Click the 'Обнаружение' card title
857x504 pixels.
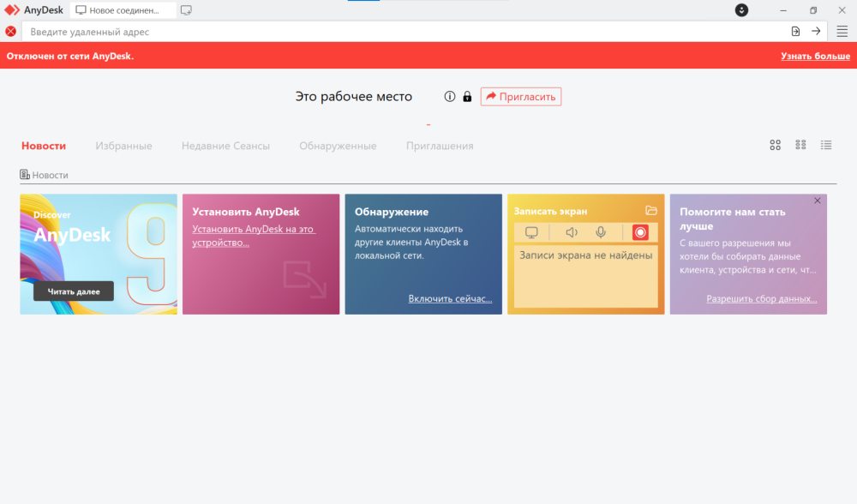(392, 212)
